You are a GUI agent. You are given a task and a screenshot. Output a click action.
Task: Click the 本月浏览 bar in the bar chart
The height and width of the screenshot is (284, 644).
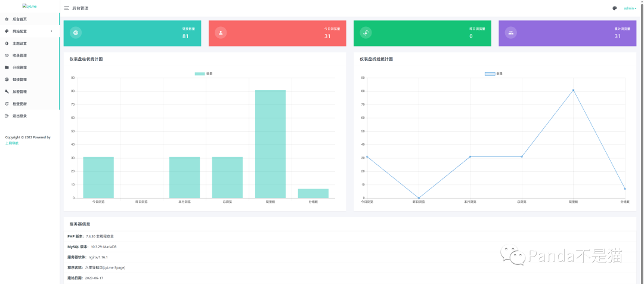click(x=184, y=177)
